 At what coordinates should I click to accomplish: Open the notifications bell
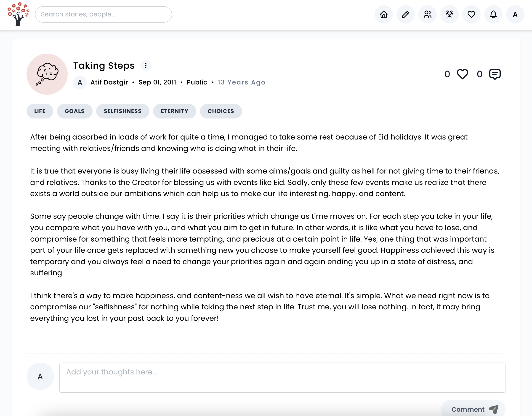pyautogui.click(x=493, y=15)
